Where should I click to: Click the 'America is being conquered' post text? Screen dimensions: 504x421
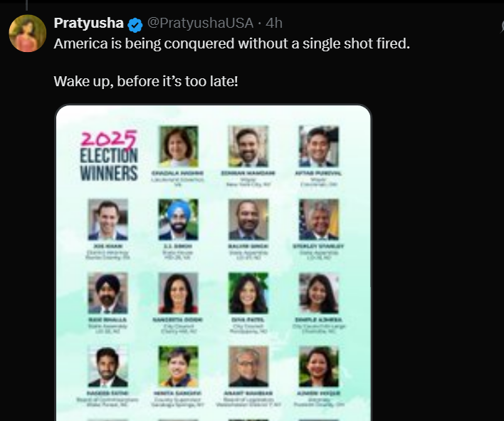232,43
